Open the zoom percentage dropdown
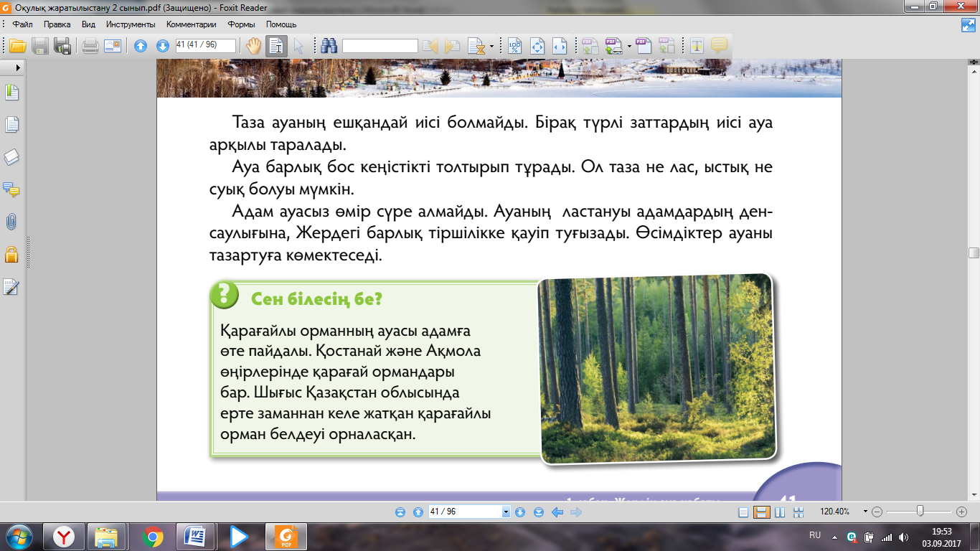Image resolution: width=980 pixels, height=551 pixels. pos(865,512)
